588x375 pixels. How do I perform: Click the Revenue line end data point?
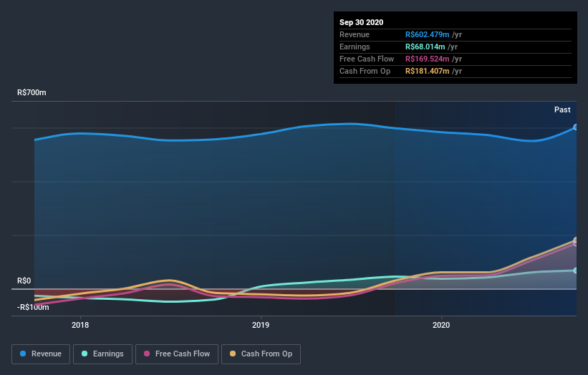coord(576,127)
